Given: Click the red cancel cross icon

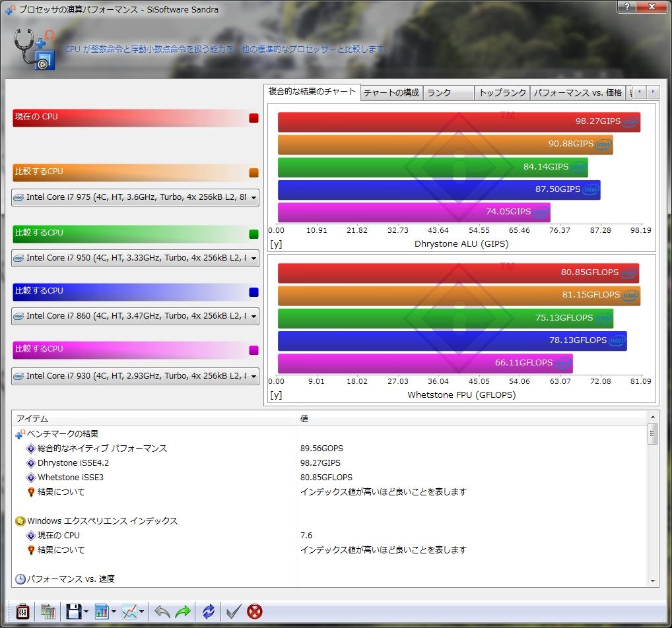Looking at the screenshot, I should point(255,612).
